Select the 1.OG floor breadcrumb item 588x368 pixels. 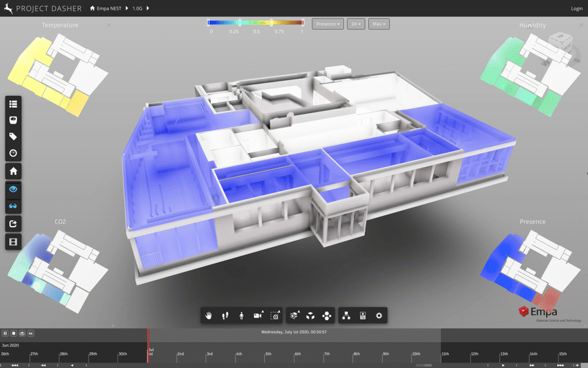coord(137,9)
